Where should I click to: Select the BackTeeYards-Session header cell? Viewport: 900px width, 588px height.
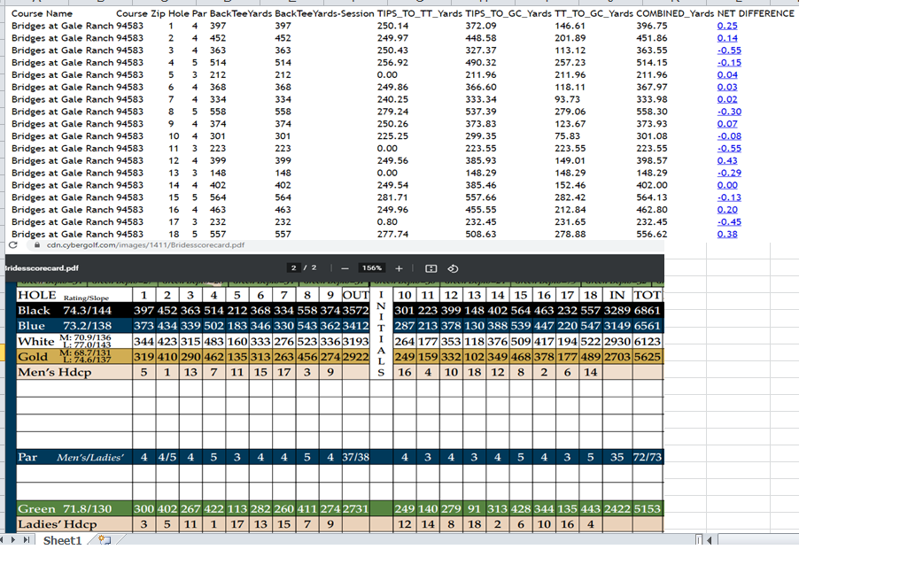tap(324, 13)
